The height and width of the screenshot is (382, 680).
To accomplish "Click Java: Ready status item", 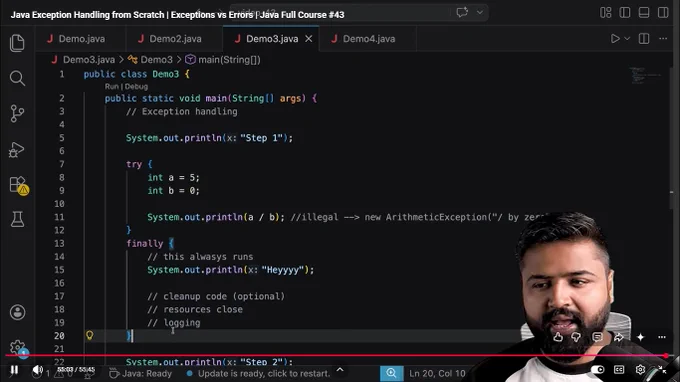I will pos(140,373).
